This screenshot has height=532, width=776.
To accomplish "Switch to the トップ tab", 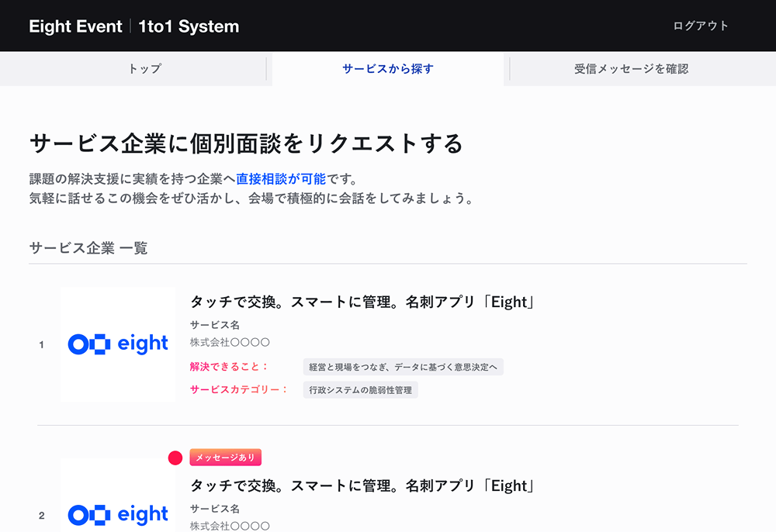I will coord(145,69).
